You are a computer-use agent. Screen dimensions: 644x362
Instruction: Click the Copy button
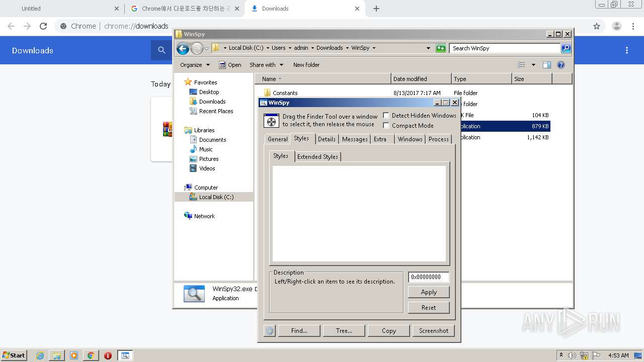(x=389, y=331)
